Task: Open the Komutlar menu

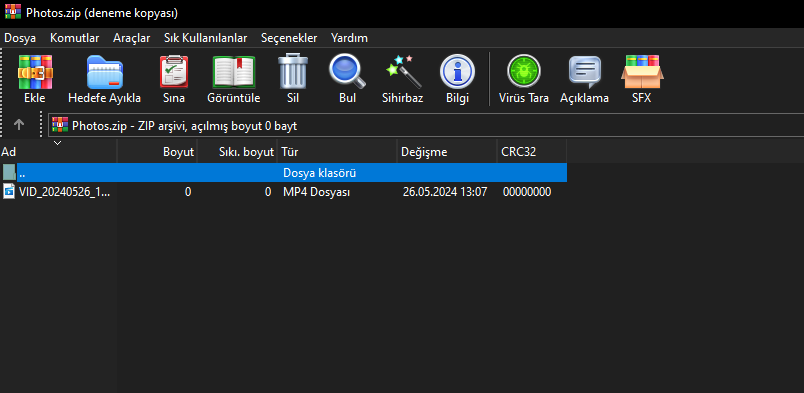Action: coord(74,38)
